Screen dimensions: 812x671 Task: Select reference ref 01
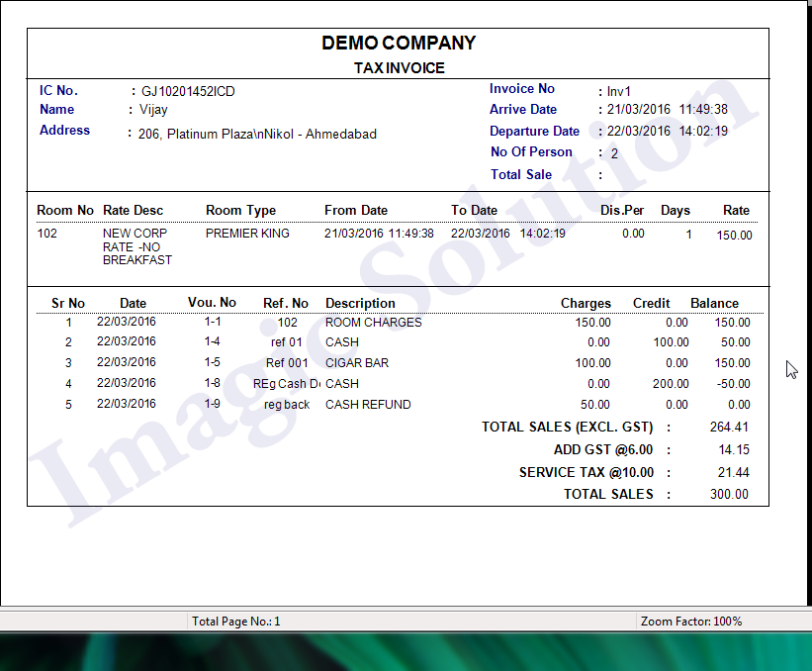point(287,342)
